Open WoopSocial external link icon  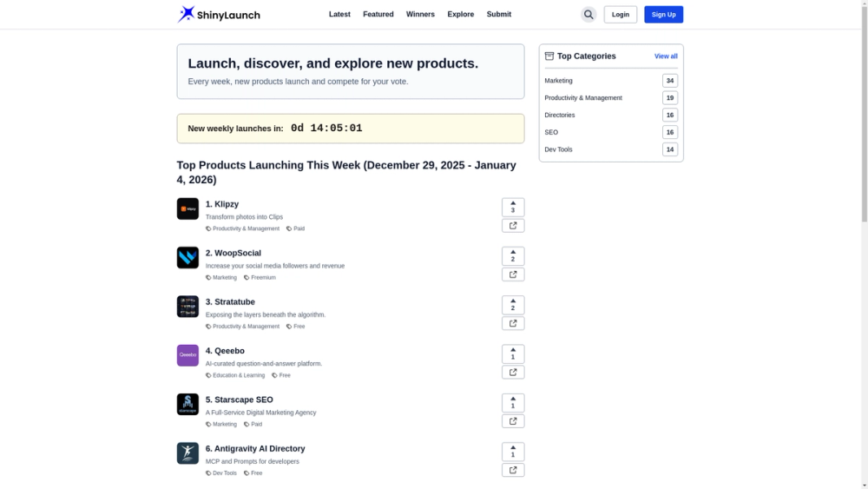(x=513, y=274)
